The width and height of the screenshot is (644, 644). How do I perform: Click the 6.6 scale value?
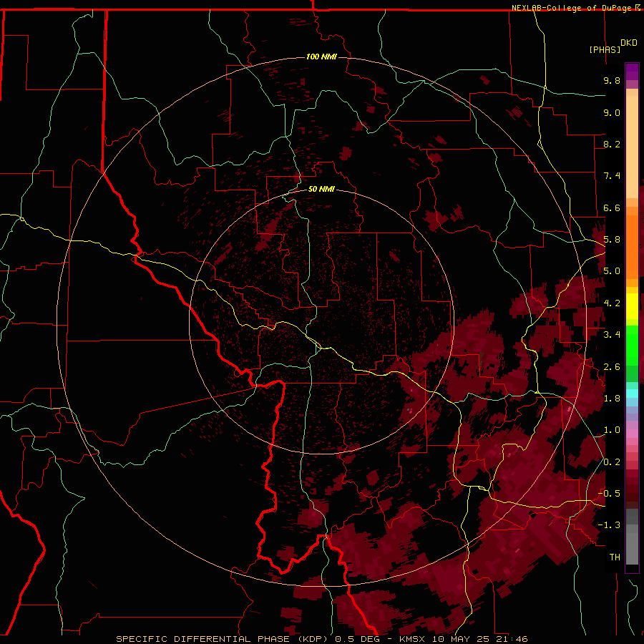pos(612,208)
